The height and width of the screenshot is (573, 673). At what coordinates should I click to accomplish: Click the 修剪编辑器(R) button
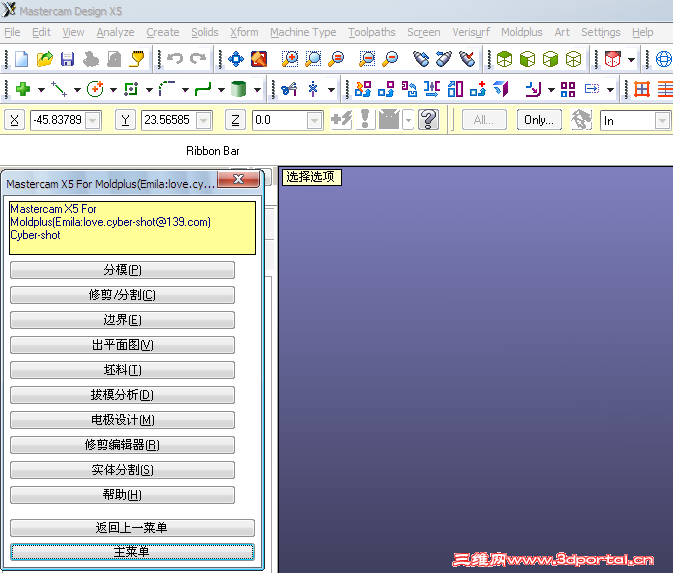(x=122, y=445)
